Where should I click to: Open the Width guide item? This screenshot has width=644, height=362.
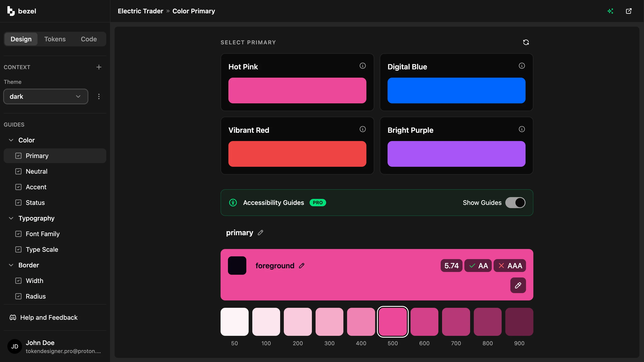55,281
